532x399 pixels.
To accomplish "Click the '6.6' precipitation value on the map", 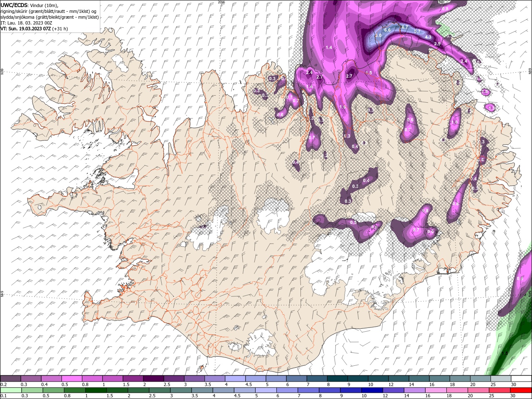I will tap(387, 30).
